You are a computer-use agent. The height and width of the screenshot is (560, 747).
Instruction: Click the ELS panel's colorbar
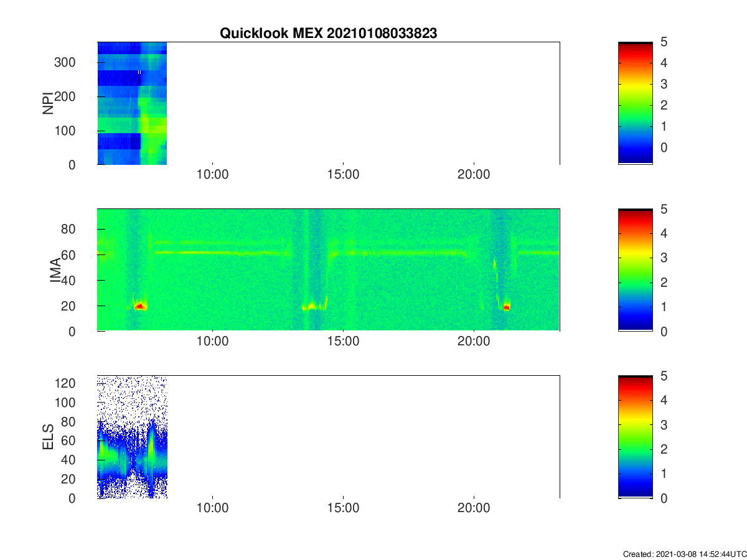[x=635, y=437]
